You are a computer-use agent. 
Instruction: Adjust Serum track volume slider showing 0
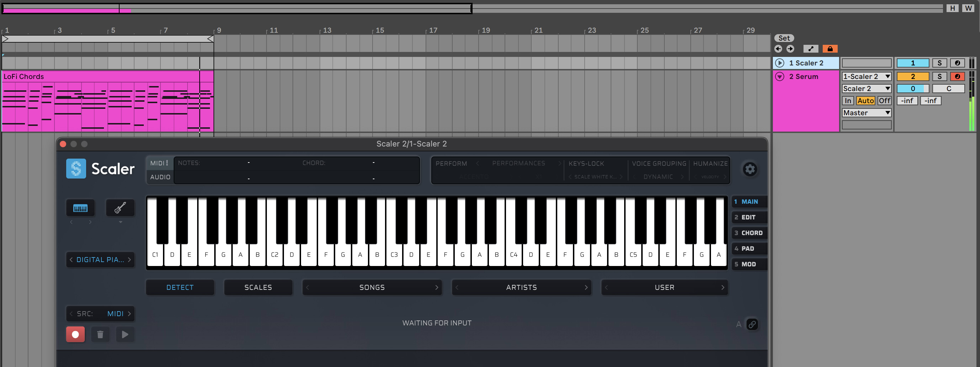pyautogui.click(x=913, y=89)
